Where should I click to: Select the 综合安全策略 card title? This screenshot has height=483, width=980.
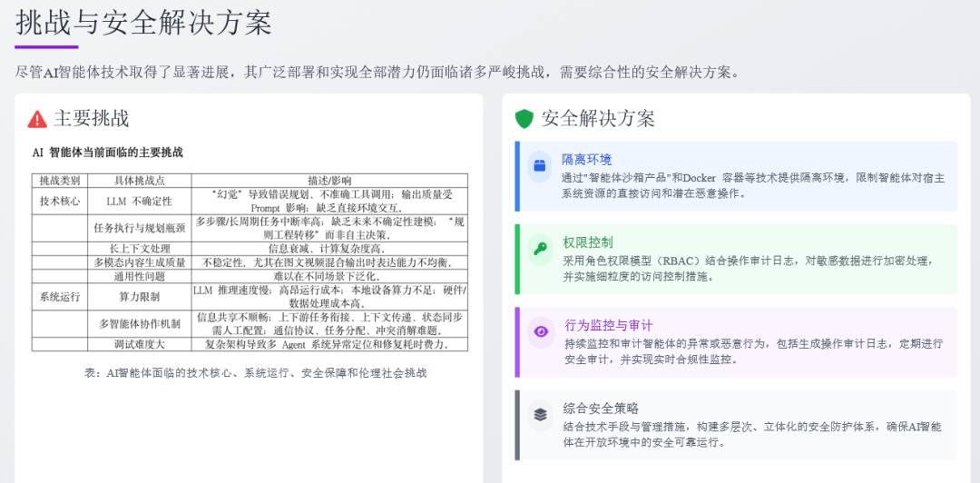click(x=600, y=409)
